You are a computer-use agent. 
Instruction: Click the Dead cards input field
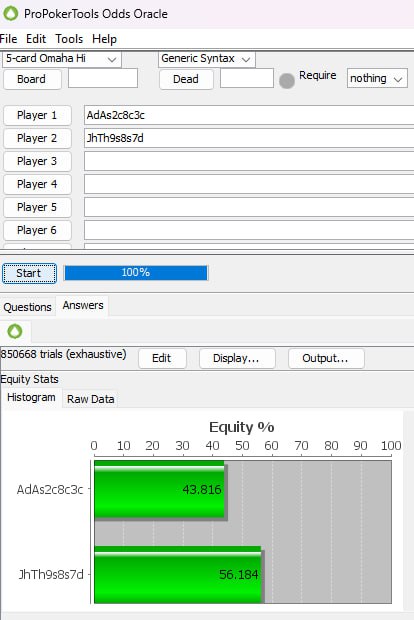pos(247,78)
